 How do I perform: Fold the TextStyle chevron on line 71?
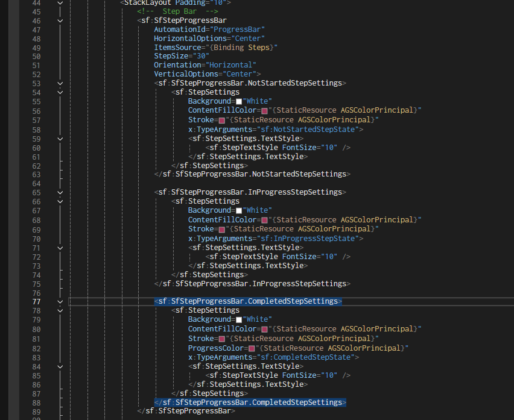click(x=60, y=248)
